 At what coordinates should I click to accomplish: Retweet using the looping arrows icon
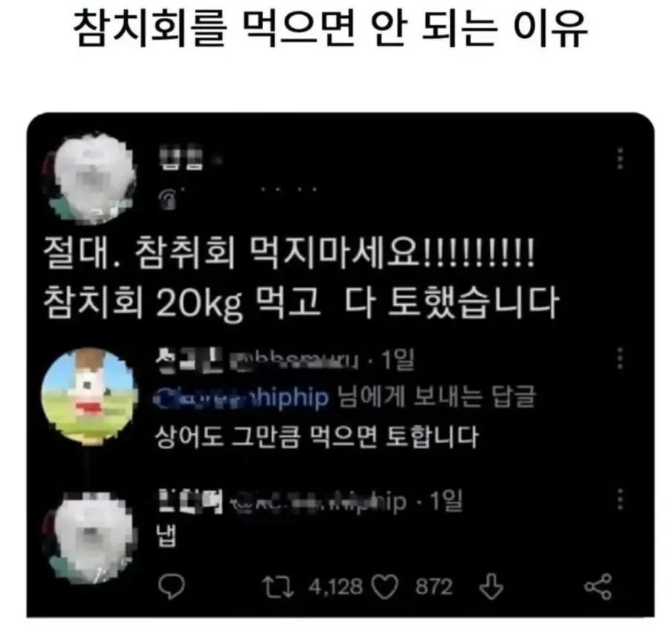point(278,587)
